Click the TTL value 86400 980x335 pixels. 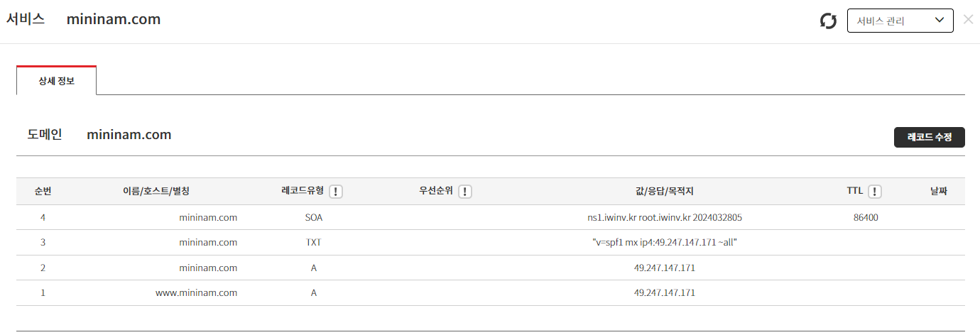coord(866,217)
